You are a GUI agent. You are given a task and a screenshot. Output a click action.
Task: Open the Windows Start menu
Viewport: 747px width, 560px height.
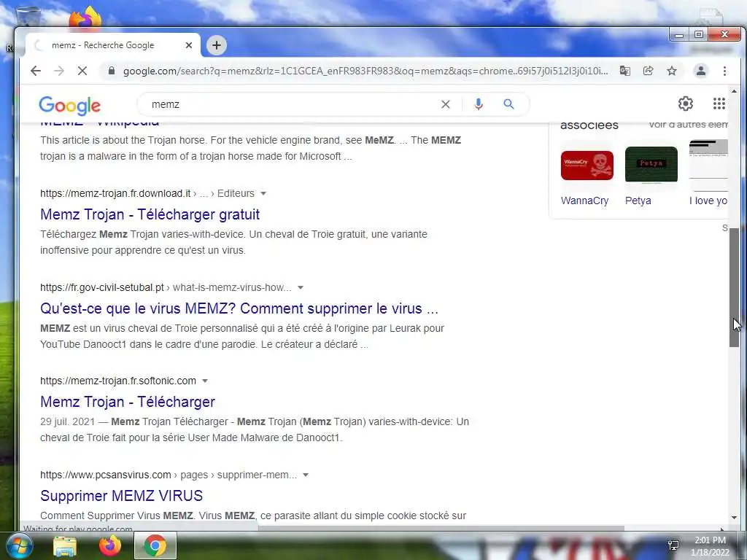pos(18,545)
